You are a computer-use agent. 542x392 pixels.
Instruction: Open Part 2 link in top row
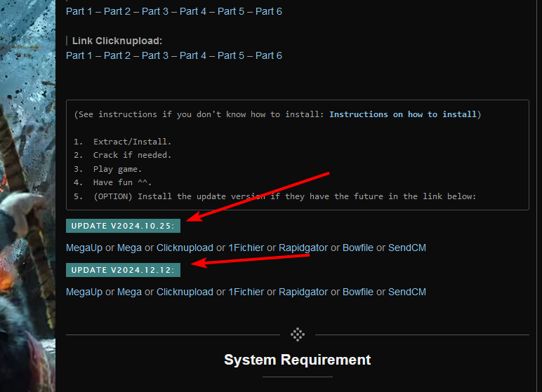117,11
